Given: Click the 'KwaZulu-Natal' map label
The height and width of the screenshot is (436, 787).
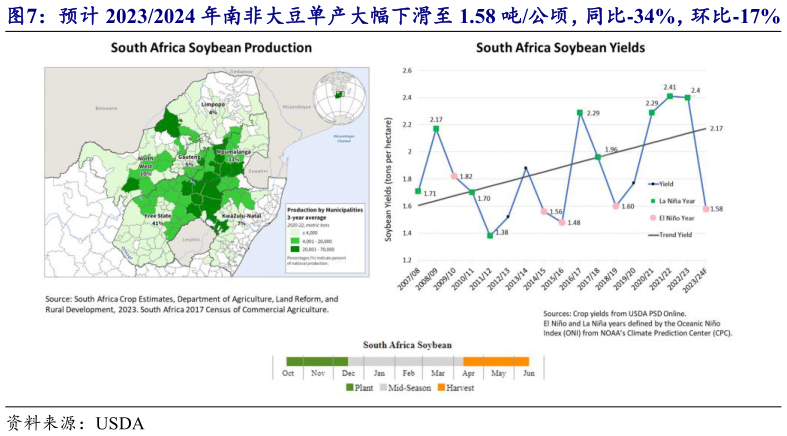Looking at the screenshot, I should coord(241,216).
